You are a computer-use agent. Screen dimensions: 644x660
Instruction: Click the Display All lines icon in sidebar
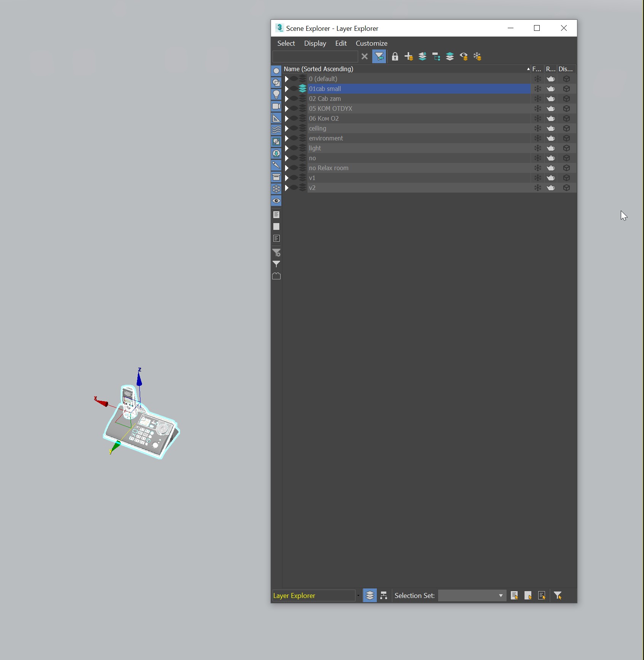tap(276, 215)
